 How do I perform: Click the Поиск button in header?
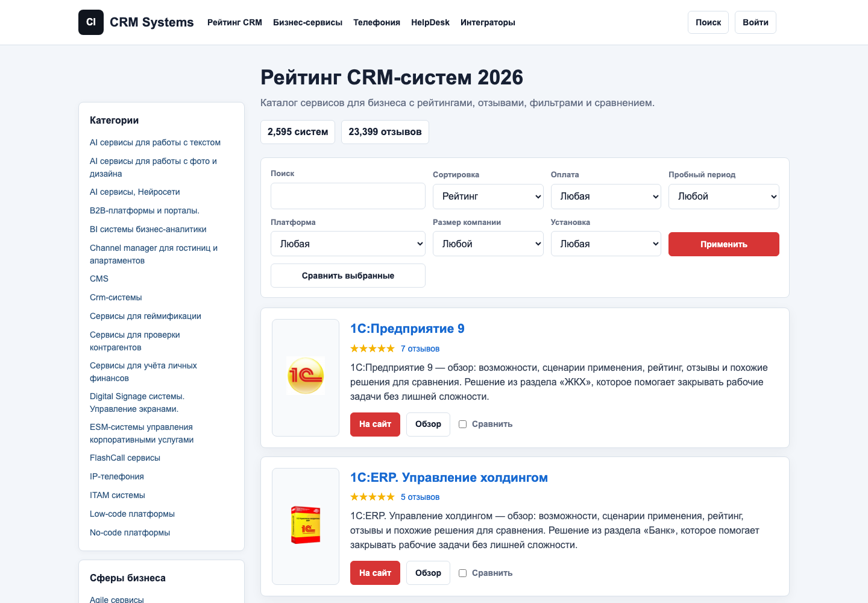(x=708, y=22)
